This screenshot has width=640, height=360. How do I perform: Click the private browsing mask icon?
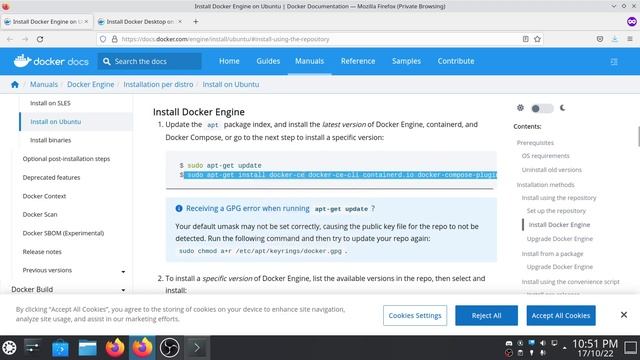632,22
